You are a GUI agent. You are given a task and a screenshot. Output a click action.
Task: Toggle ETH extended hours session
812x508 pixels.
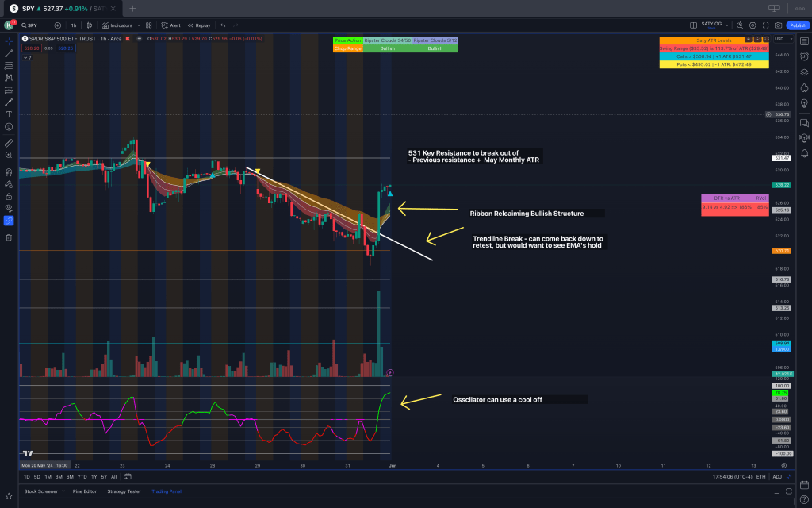tap(761, 477)
